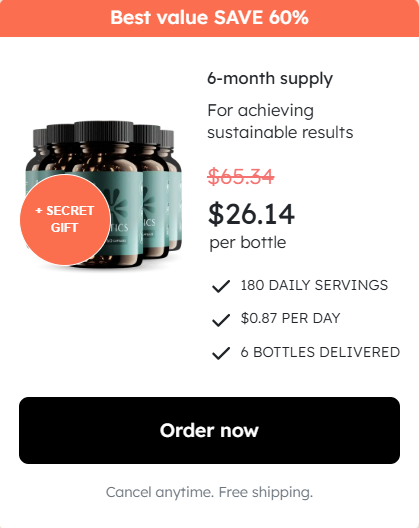Click the leftmost bottle's black cap
Viewport: 419px width, 528px height.
point(40,137)
